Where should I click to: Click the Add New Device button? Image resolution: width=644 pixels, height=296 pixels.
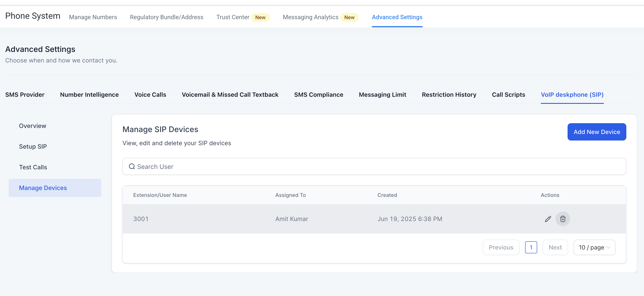coord(597,132)
